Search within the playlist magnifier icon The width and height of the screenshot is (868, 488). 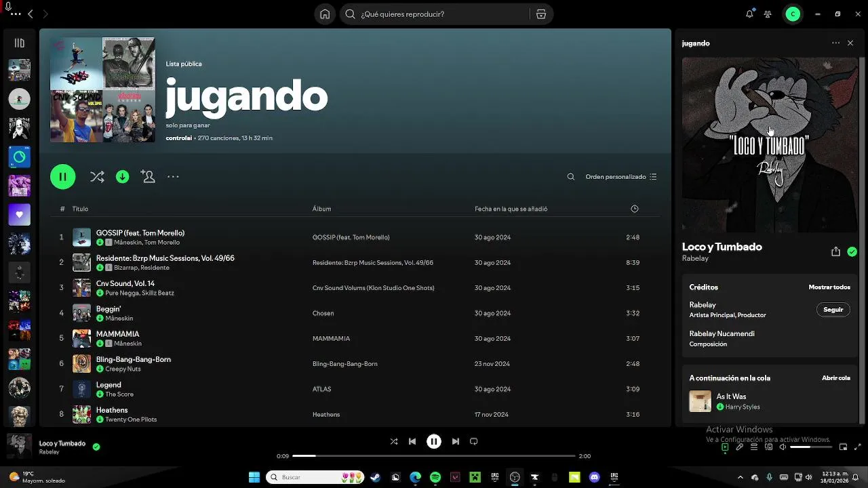[571, 177]
